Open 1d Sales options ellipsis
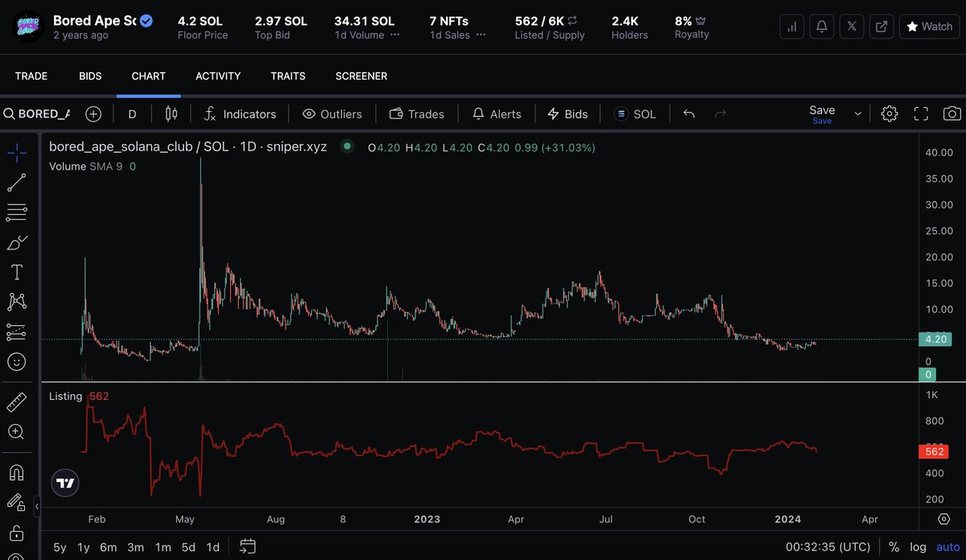The image size is (966, 560). (481, 35)
